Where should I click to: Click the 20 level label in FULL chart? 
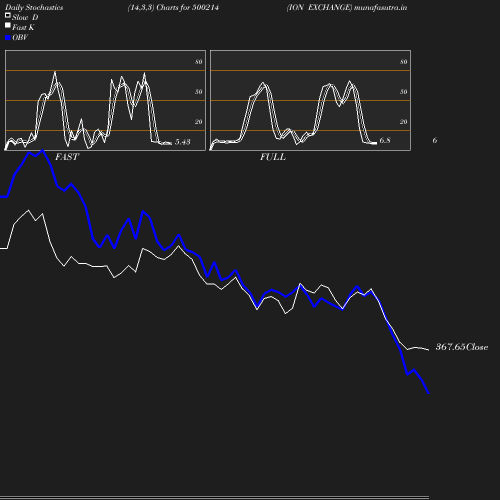pyautogui.click(x=404, y=122)
